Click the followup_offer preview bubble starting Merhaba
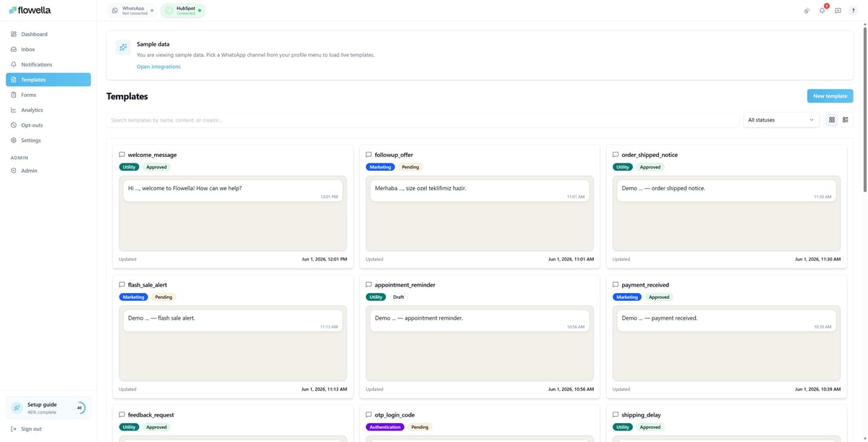This screenshot has width=868, height=442. [x=480, y=191]
